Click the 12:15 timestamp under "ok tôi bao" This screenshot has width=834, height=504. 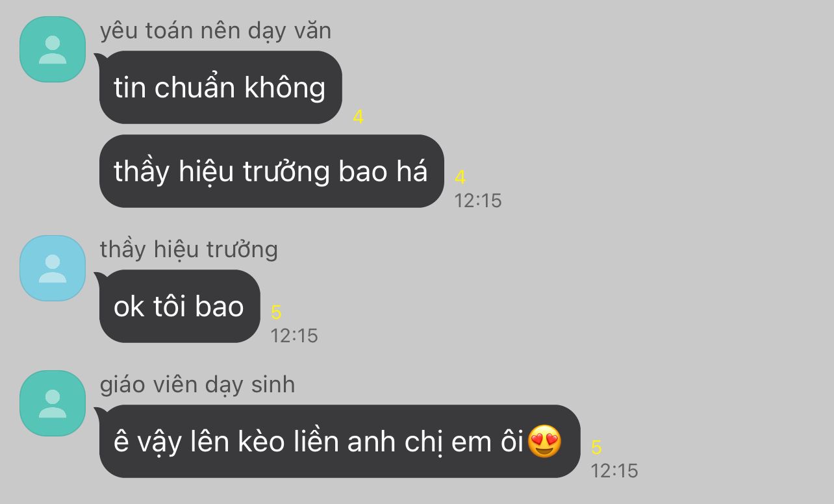[294, 336]
